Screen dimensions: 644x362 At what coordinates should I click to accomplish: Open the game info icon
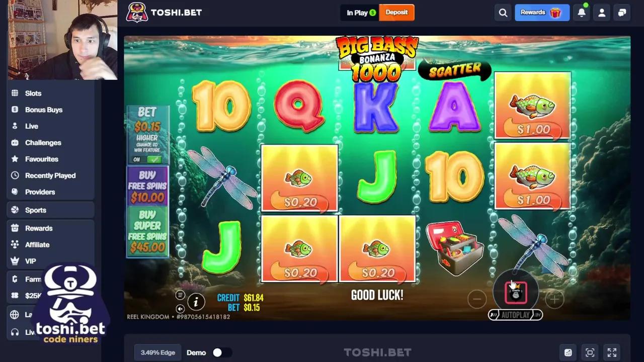pyautogui.click(x=196, y=302)
